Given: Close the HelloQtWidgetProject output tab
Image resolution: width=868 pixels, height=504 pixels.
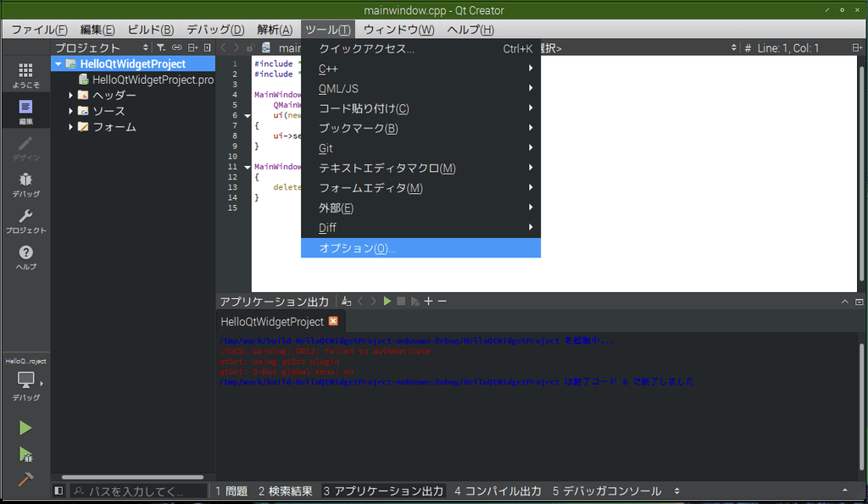Looking at the screenshot, I should 333,321.
